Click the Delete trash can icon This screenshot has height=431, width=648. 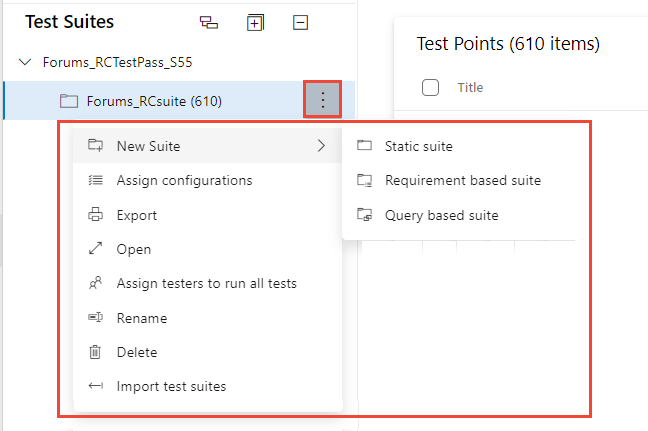pyautogui.click(x=96, y=352)
